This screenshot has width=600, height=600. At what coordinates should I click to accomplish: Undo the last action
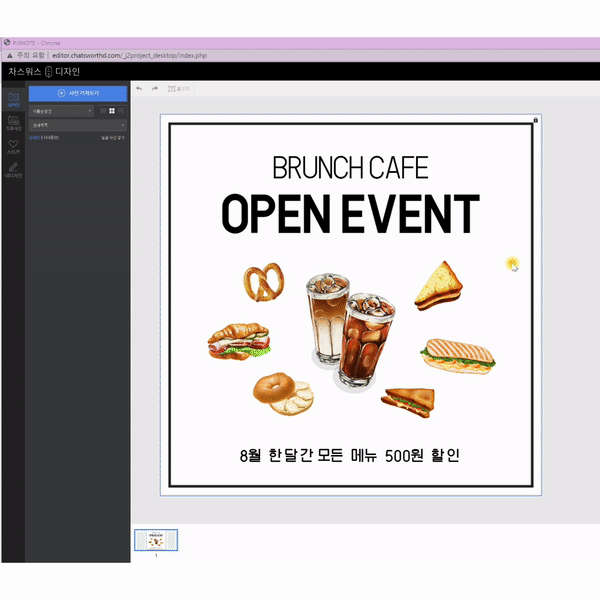(139, 89)
